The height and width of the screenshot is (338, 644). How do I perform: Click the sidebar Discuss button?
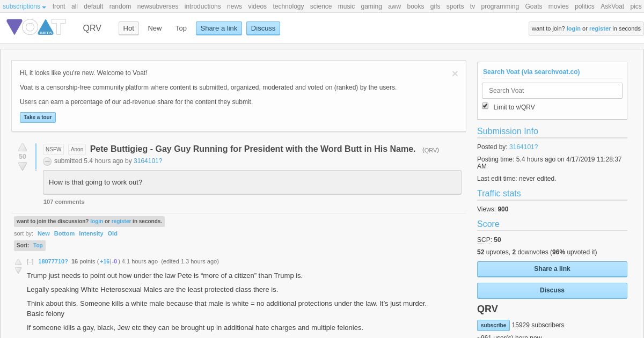click(552, 290)
